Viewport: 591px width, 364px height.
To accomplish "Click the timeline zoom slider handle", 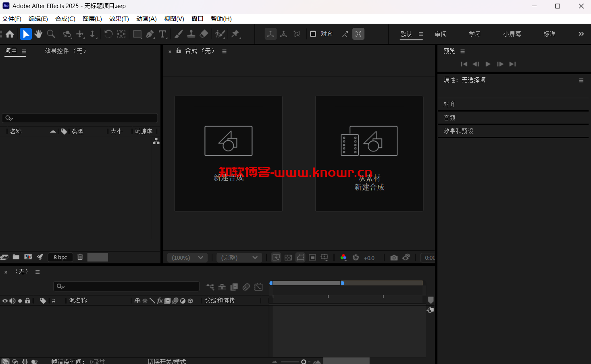I will [304, 362].
